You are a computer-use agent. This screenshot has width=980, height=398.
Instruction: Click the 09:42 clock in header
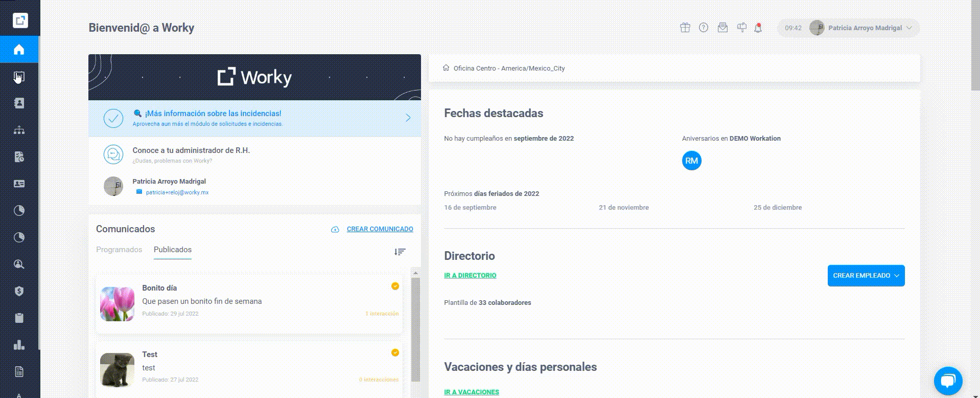pyautogui.click(x=793, y=28)
